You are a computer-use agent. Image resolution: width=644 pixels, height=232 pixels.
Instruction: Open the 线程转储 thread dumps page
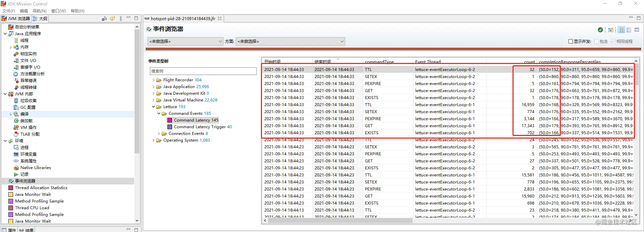coord(28,87)
